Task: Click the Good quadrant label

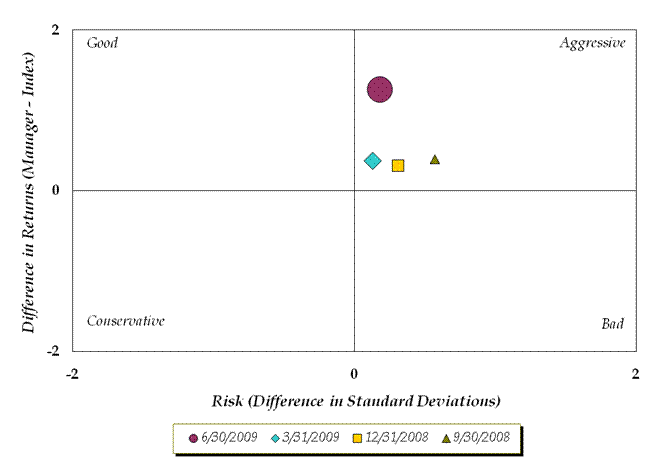Action: click(102, 43)
